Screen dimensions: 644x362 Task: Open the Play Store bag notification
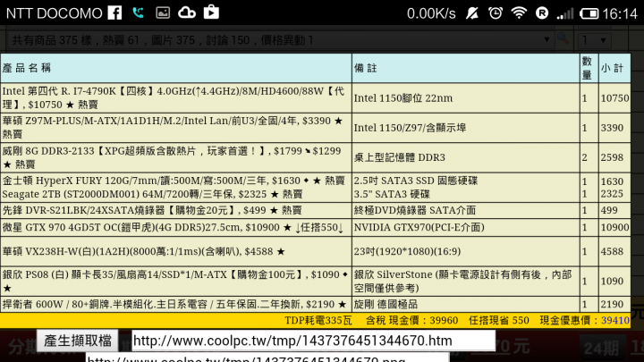tap(211, 12)
